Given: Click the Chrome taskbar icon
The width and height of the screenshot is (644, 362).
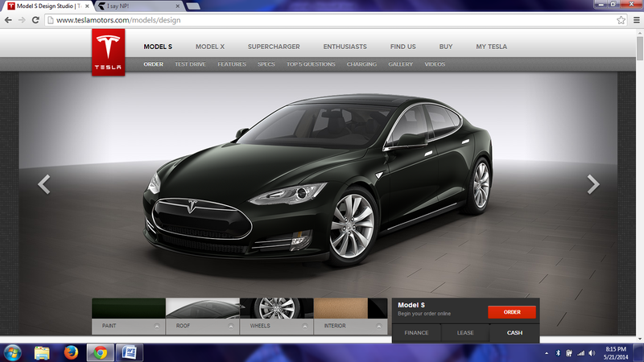Looking at the screenshot, I should click(x=100, y=352).
